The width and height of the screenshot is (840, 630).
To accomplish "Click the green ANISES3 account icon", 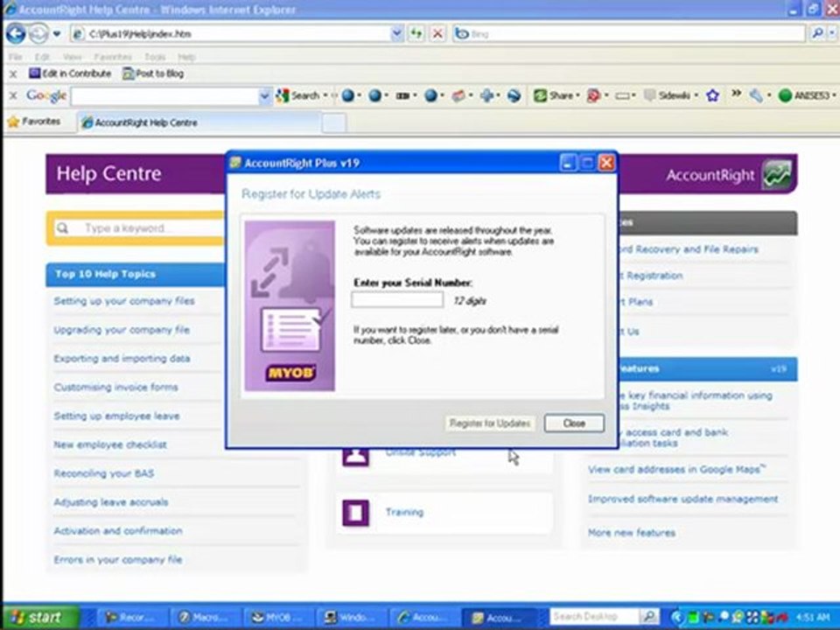I will (785, 96).
